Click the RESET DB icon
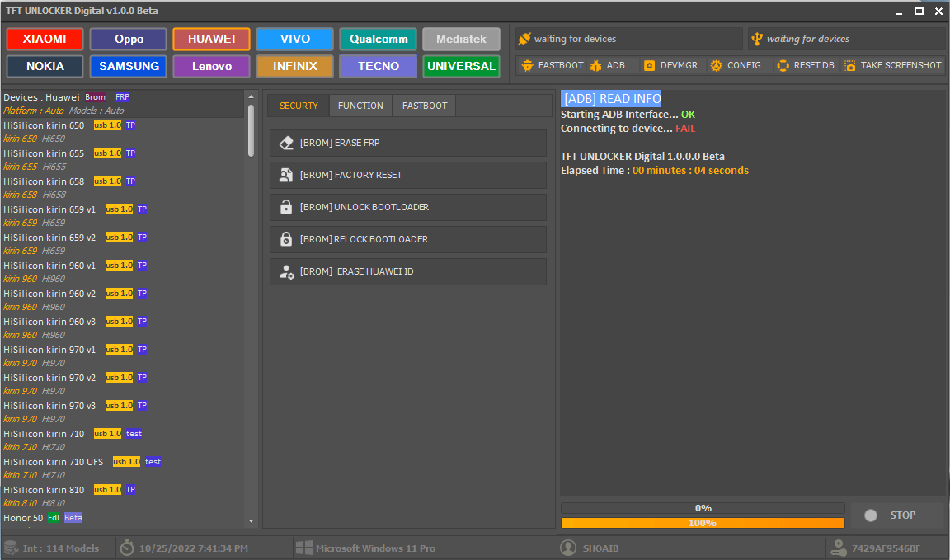 782,65
